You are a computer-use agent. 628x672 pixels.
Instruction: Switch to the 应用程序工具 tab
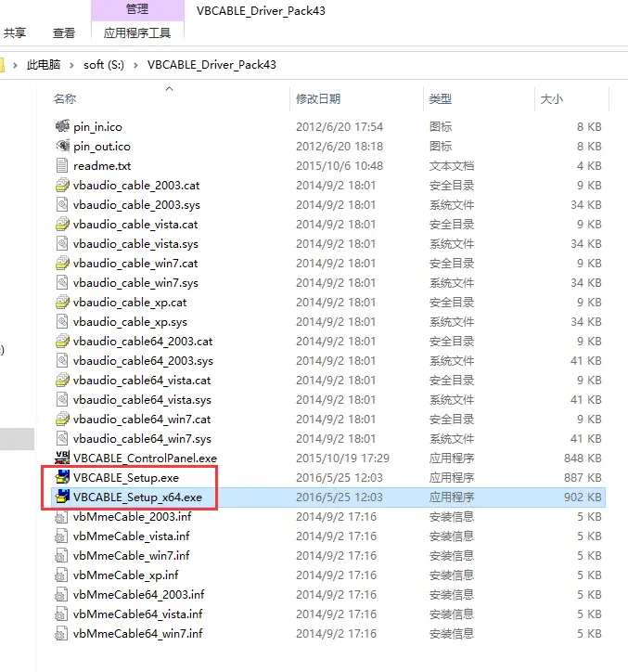pos(137,32)
